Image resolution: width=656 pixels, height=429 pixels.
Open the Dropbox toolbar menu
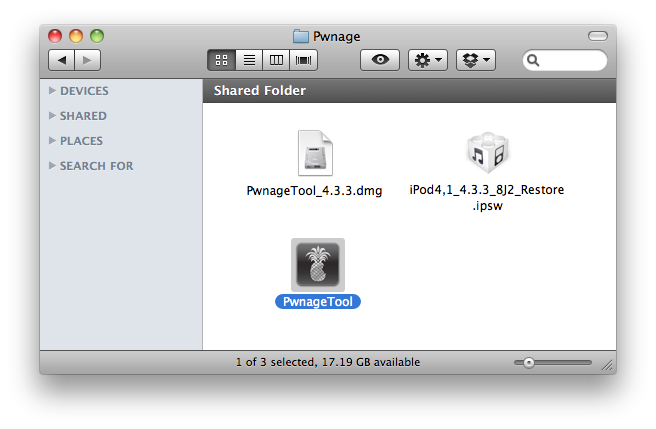pos(476,61)
